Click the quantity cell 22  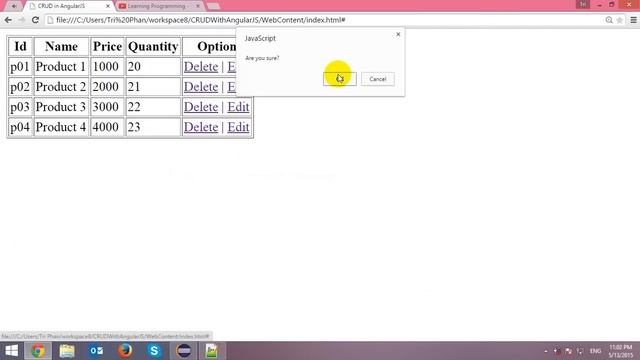pyautogui.click(x=153, y=107)
